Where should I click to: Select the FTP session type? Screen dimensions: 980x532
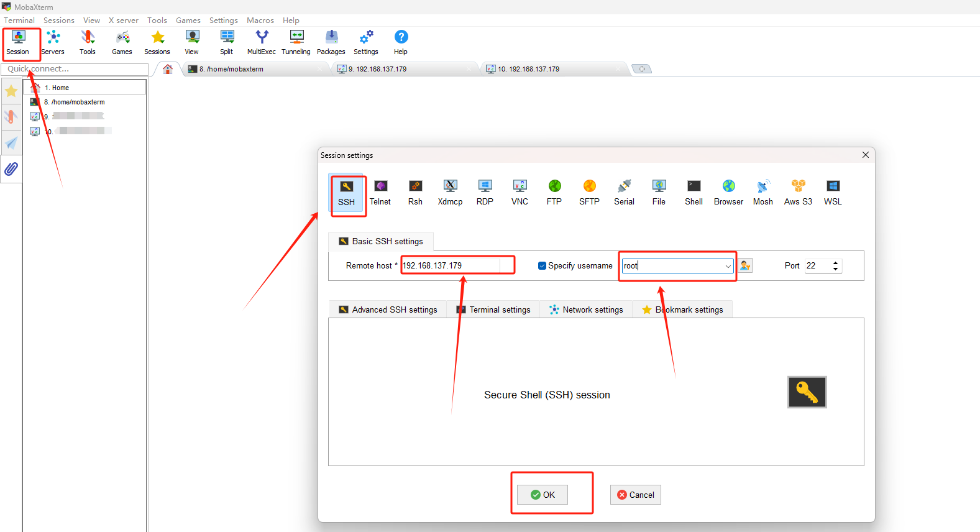tap(554, 193)
